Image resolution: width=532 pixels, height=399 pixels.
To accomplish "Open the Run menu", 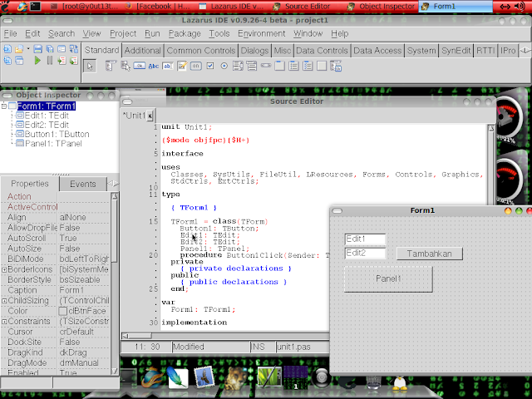I will point(152,33).
